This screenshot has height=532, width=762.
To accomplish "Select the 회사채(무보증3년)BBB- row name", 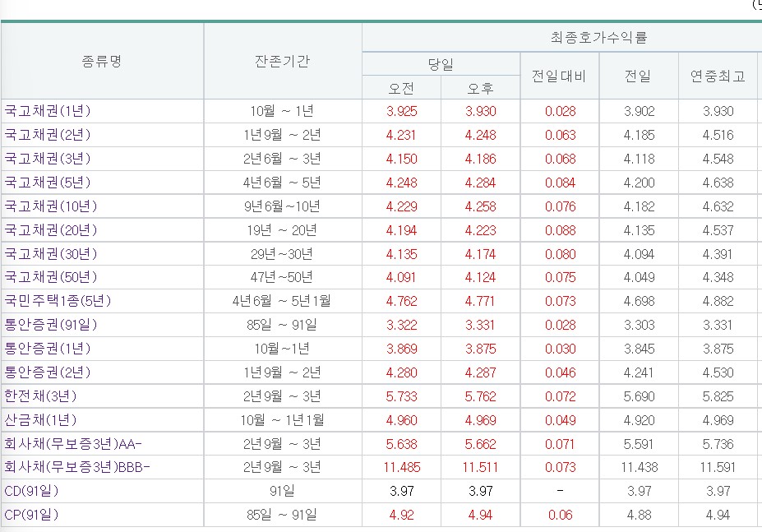I will (77, 469).
